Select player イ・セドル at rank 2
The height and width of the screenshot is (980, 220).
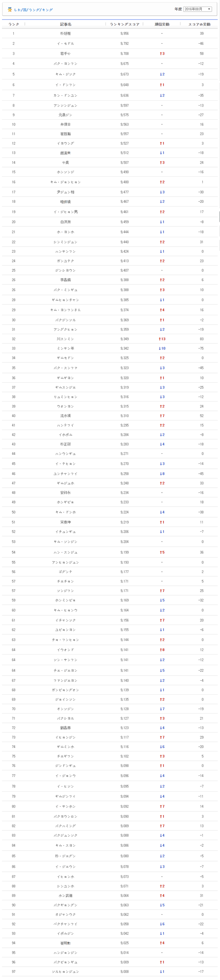[65, 44]
